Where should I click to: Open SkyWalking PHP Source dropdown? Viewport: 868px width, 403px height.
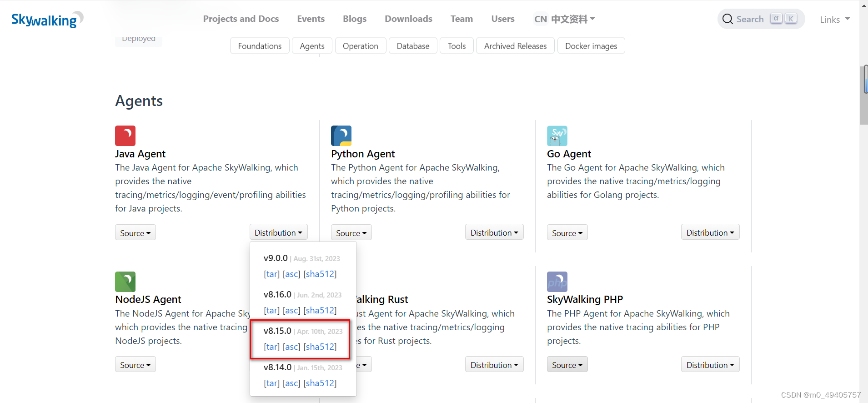point(567,365)
